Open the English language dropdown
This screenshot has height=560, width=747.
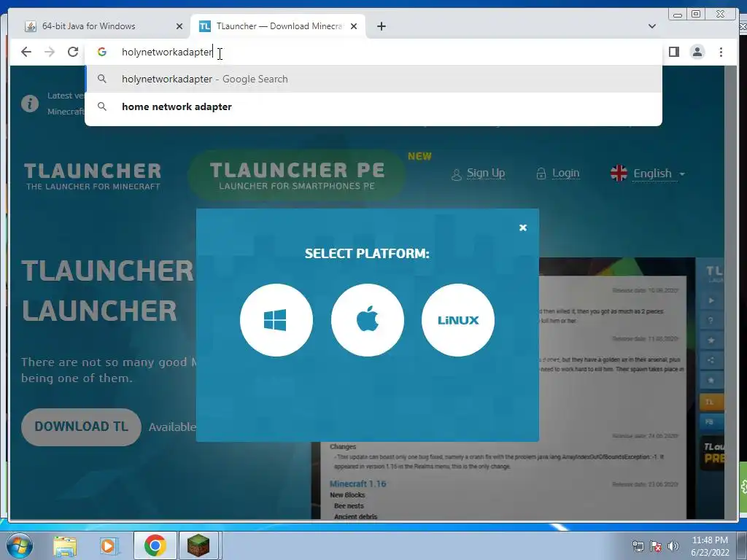659,174
